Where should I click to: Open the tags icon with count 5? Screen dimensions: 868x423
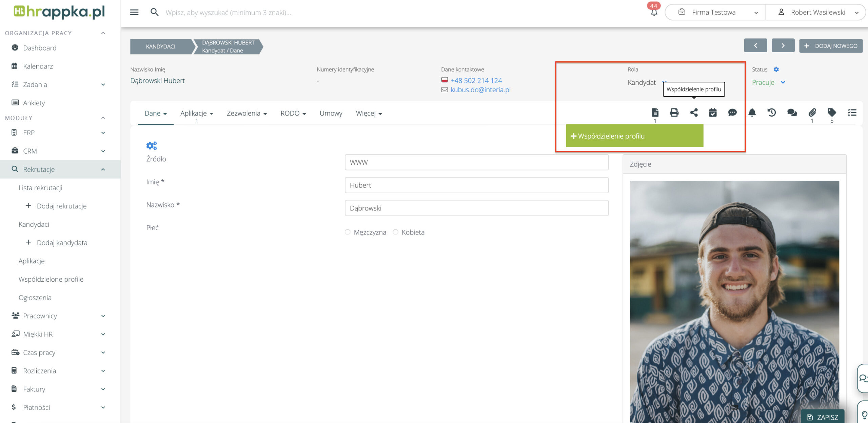click(x=832, y=113)
